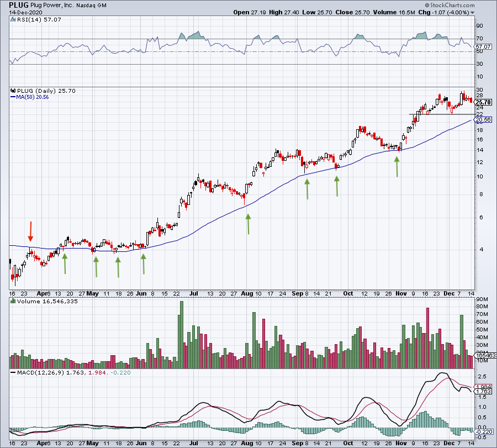Click the 'Low 25.70' header value
Viewport: 497px width, 448px height.
coord(318,12)
